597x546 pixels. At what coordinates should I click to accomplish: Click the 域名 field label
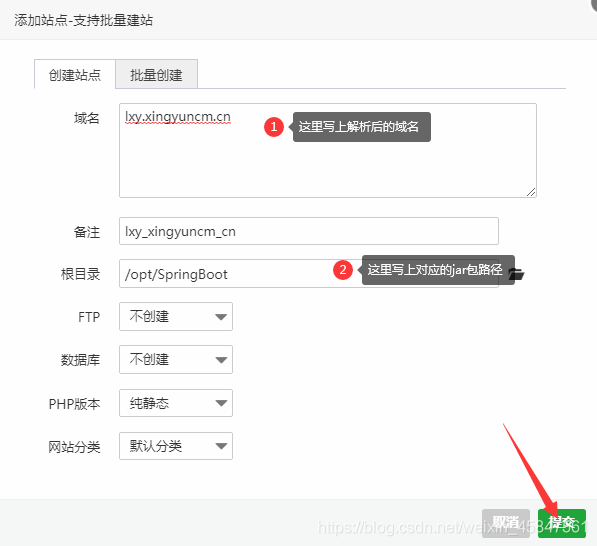pyautogui.click(x=87, y=118)
